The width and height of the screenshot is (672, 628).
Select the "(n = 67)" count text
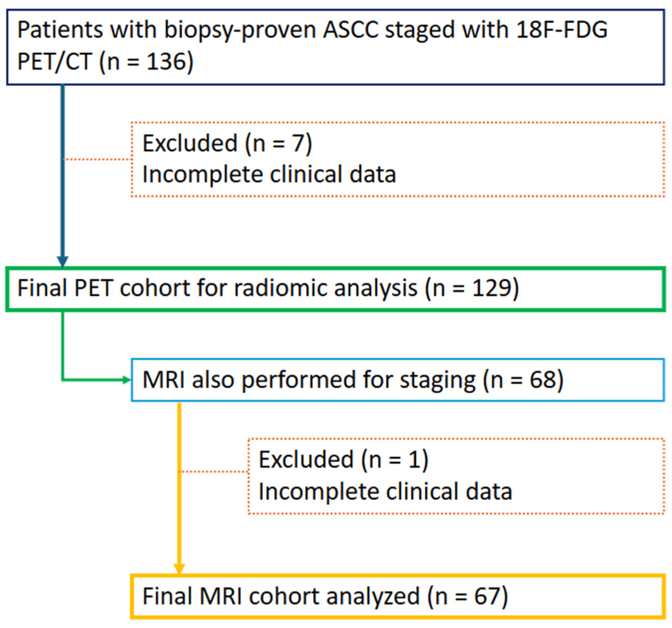coord(467,596)
